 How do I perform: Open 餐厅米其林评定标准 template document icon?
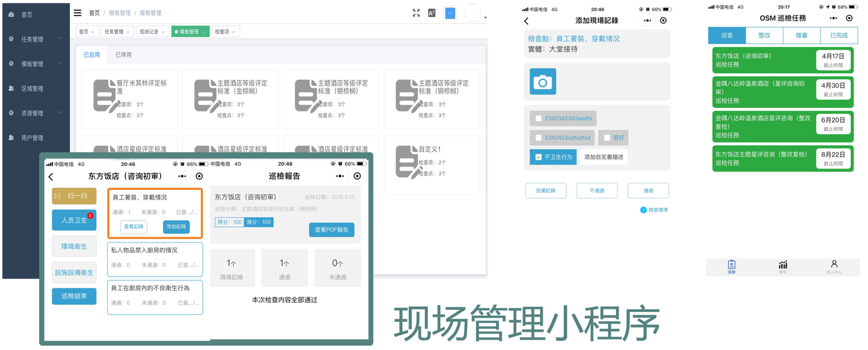point(104,96)
